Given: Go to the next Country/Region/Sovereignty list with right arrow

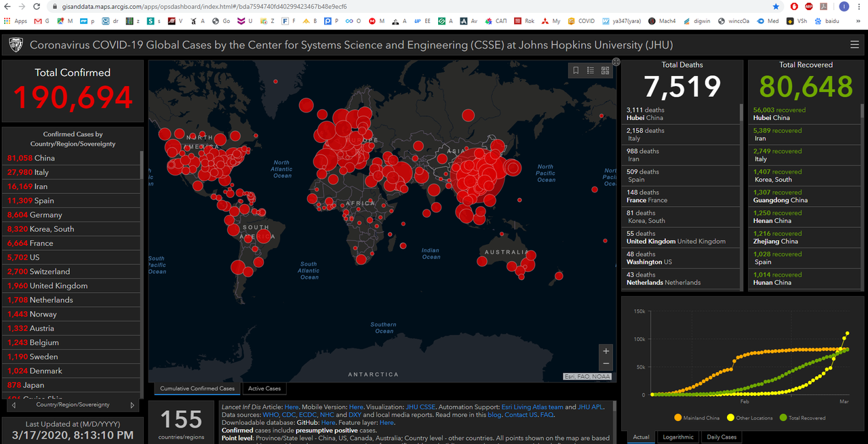Looking at the screenshot, I should pos(132,405).
